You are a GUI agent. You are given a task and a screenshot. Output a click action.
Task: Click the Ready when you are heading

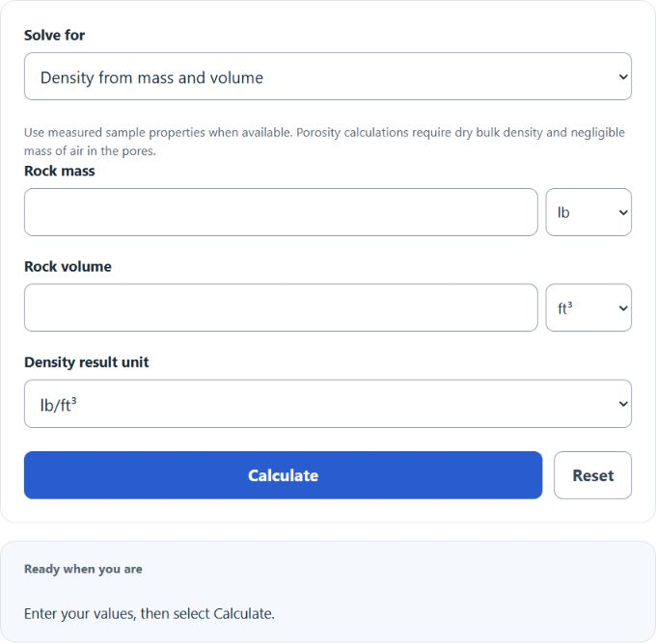(x=83, y=569)
